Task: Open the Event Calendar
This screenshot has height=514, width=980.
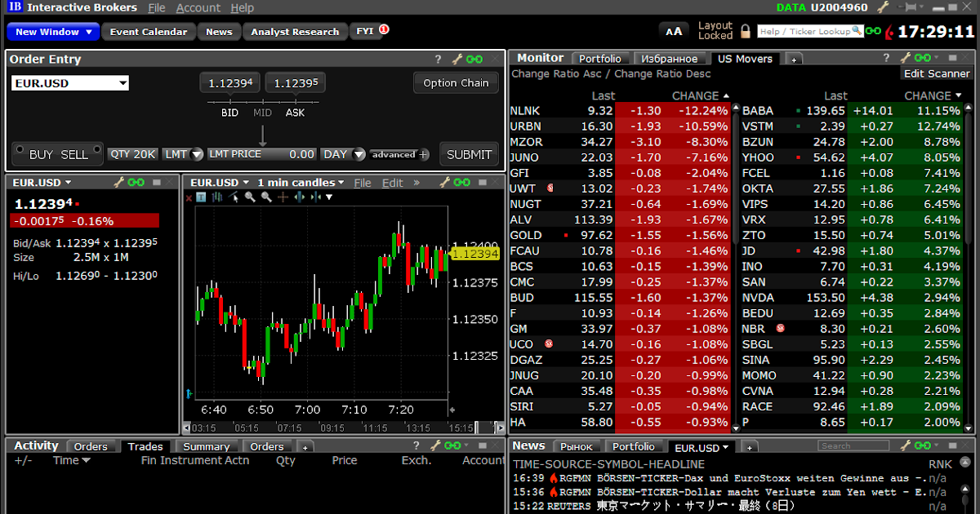Action: point(149,32)
